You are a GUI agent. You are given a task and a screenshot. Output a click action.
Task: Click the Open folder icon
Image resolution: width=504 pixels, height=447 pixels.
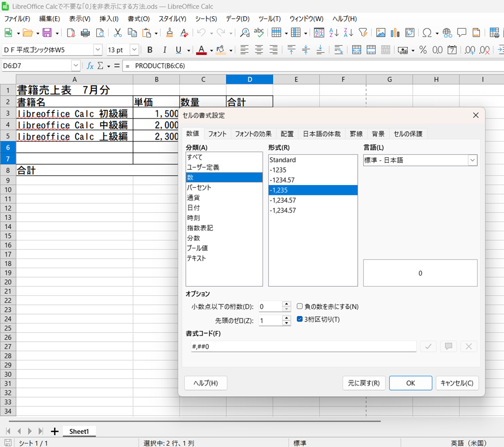tap(28, 33)
